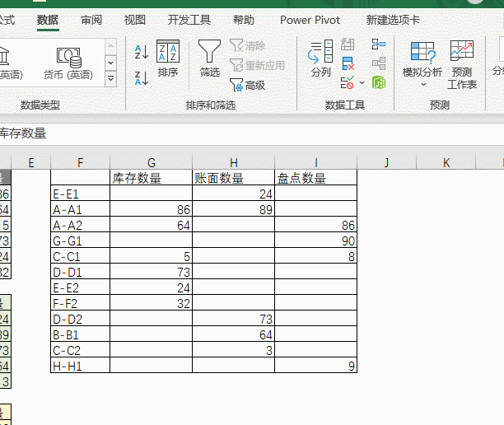
Task: Click the Forecast Sheet (预测工作表) icon
Action: [x=461, y=64]
